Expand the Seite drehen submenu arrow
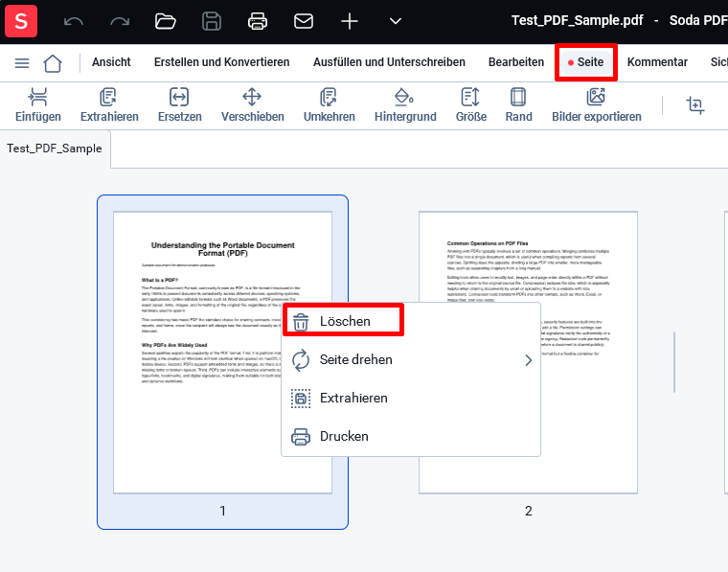Screen dimensions: 728x572 [529, 360]
